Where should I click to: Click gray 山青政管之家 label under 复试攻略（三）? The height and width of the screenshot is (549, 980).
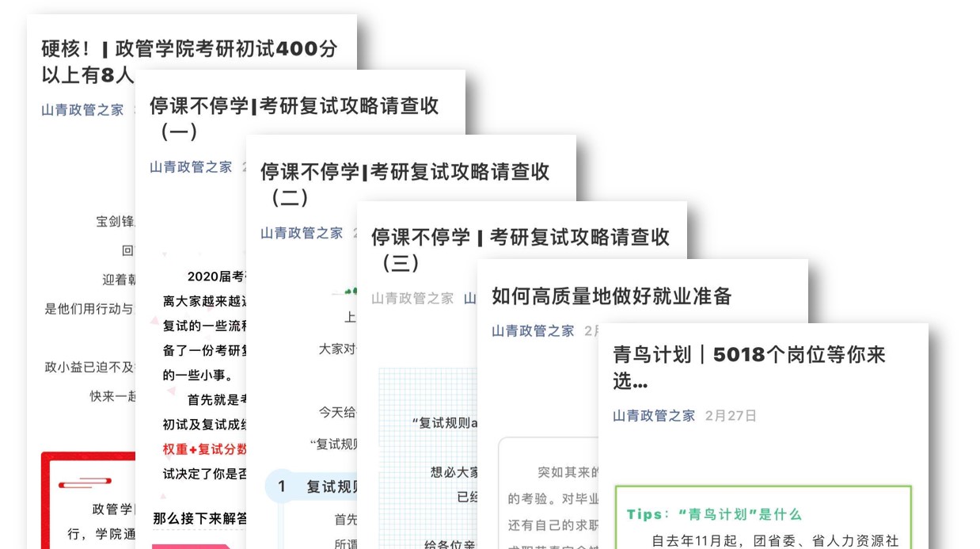[x=412, y=299]
